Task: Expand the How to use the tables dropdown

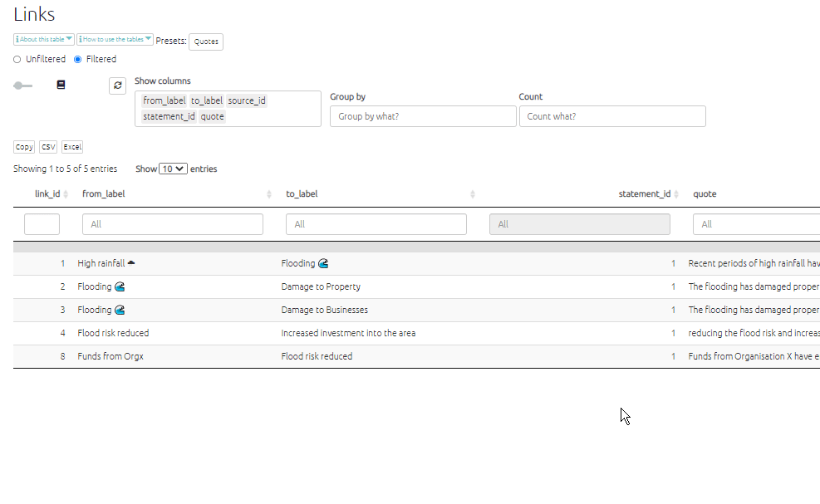Action: point(115,39)
